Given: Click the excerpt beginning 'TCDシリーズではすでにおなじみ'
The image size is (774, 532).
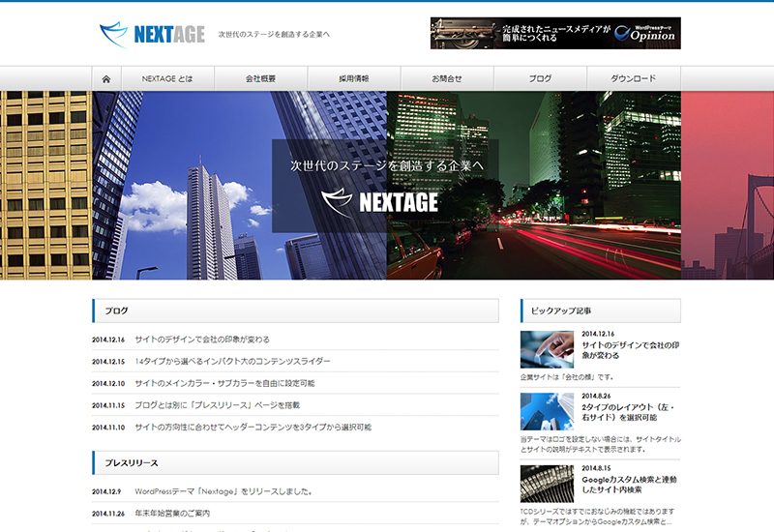Looking at the screenshot, I should pos(598,517).
